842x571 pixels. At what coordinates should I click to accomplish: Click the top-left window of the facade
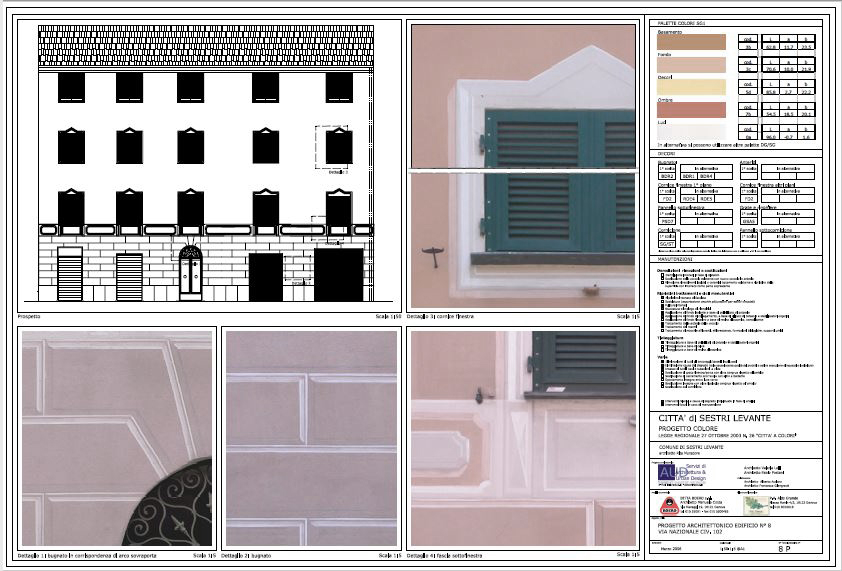coord(71,87)
